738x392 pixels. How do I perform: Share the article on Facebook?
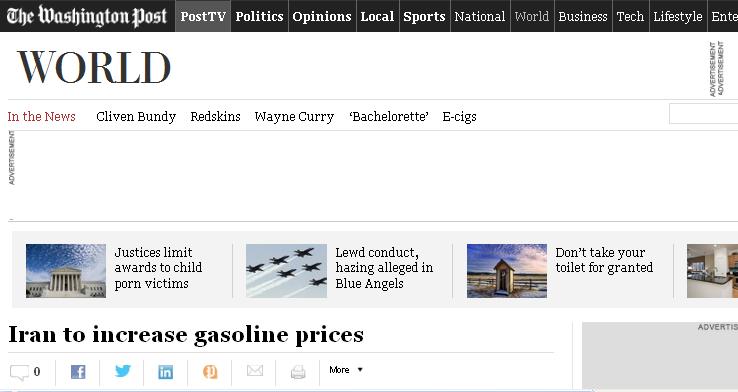pos(78,372)
